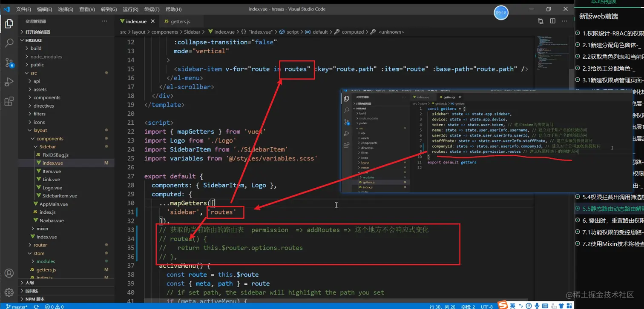Click the blue 09:18 timer bubble
Viewport: 644px width, 309px height.
click(x=501, y=13)
